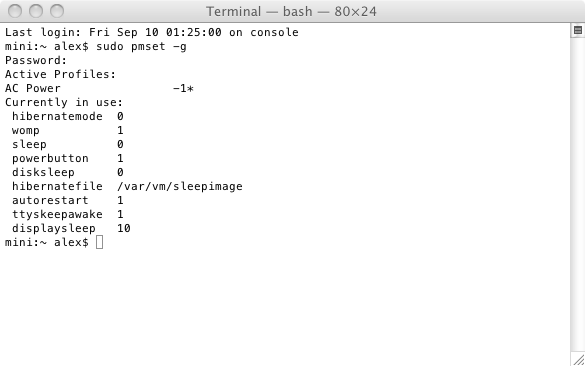Click the 'sudo pmset -g' command text
The width and height of the screenshot is (585, 366).
[x=141, y=47]
